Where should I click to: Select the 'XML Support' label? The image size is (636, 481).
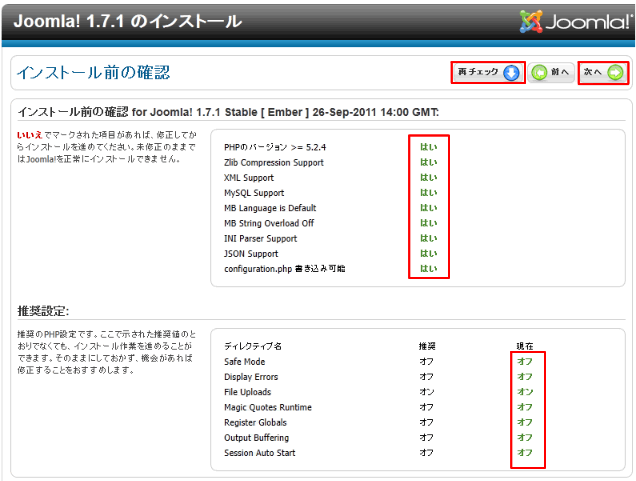point(249,178)
